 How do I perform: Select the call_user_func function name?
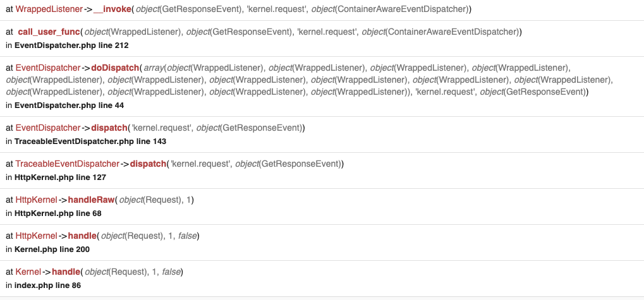49,32
